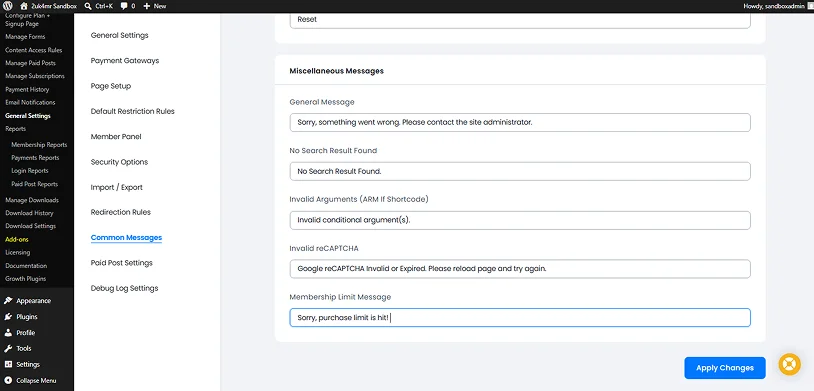Click the field containing Reset
814x391 pixels.
point(520,20)
